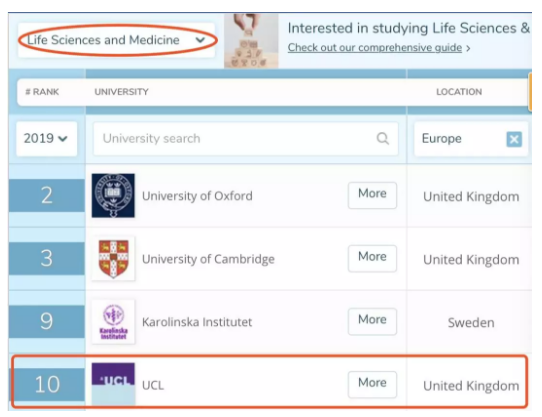
Task: Open the 2019 year dropdown
Action: (46, 139)
